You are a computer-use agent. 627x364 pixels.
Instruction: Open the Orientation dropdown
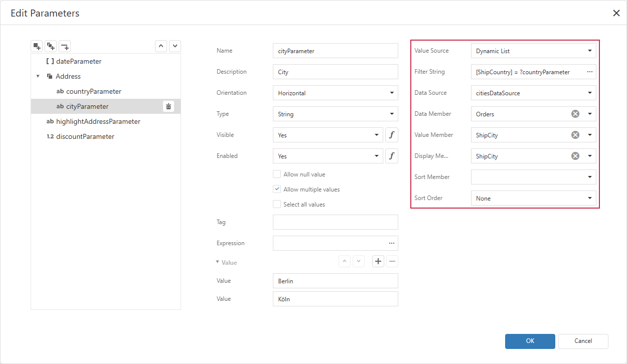336,93
